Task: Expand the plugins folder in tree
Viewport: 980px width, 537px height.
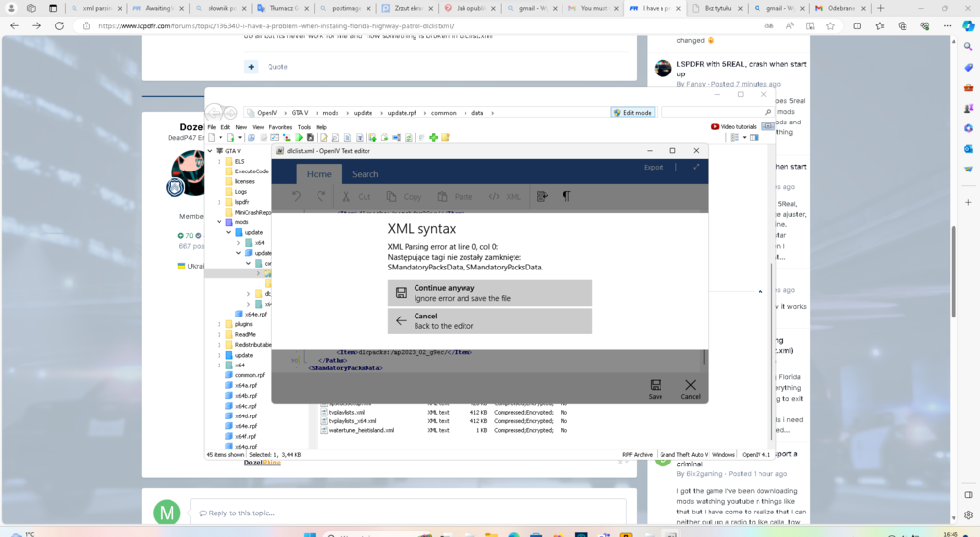Action: [x=220, y=324]
